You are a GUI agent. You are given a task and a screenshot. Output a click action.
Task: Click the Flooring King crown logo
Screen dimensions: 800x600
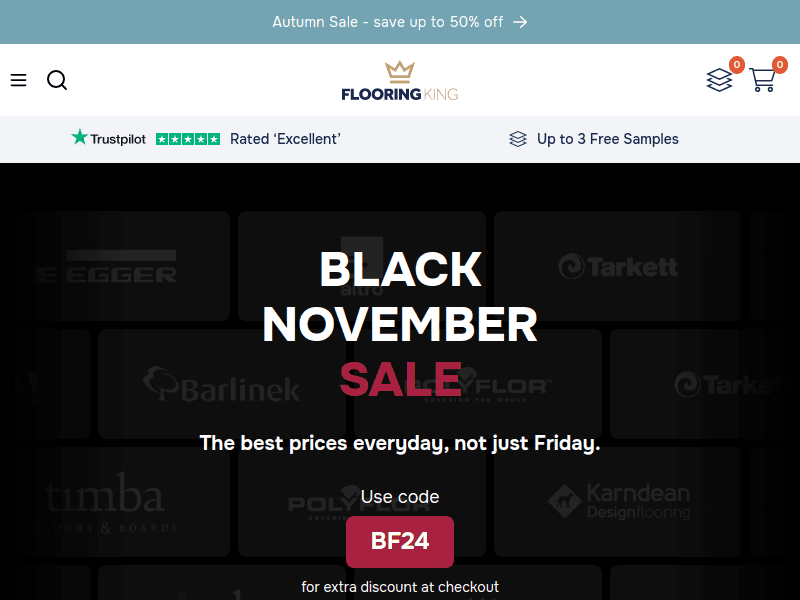400,81
